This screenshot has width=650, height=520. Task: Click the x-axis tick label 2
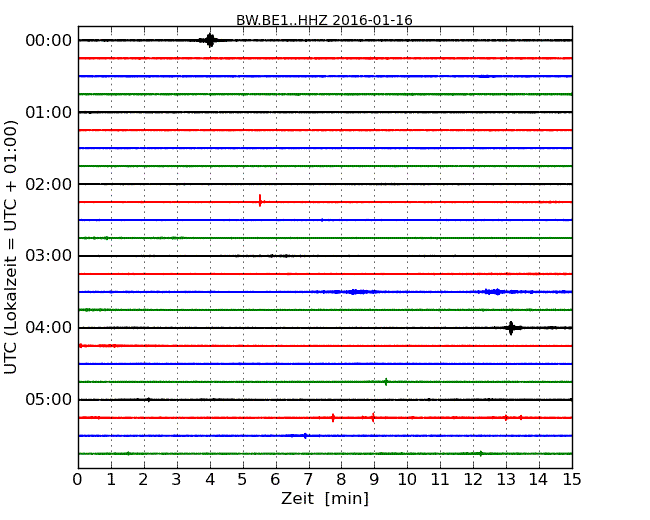pyautogui.click(x=143, y=480)
